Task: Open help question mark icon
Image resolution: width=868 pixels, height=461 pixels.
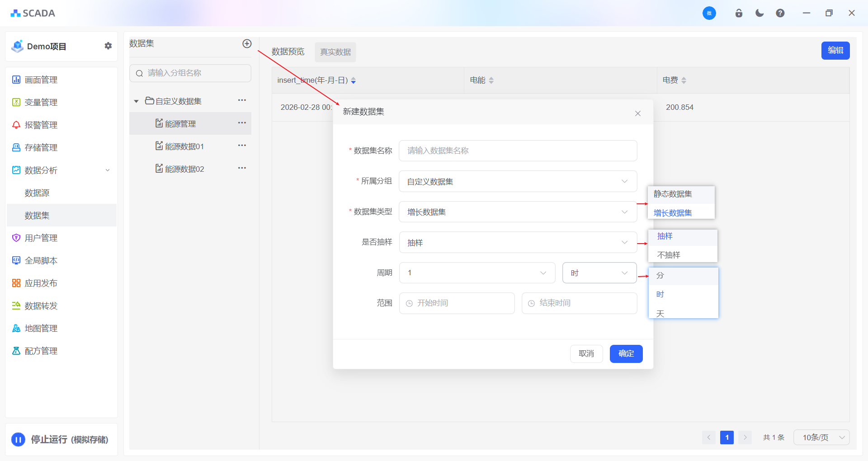Action: coord(780,13)
